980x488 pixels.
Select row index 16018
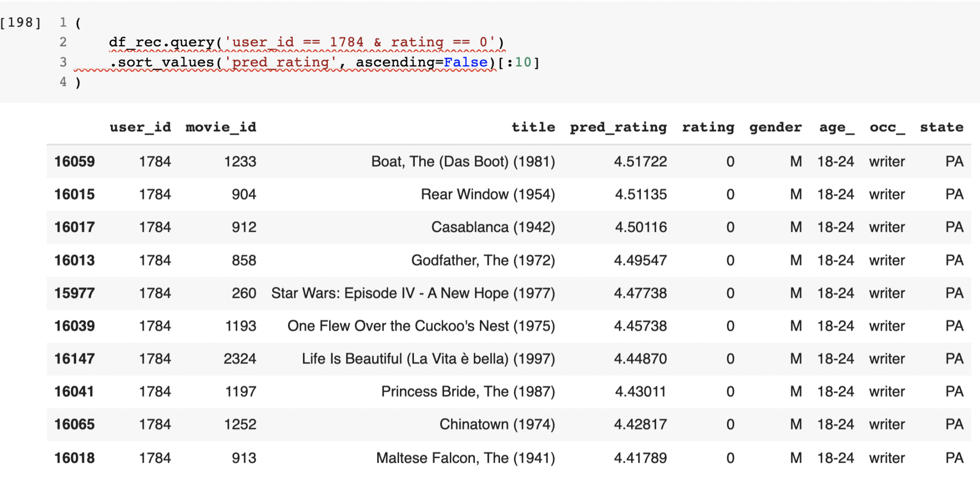[75, 458]
